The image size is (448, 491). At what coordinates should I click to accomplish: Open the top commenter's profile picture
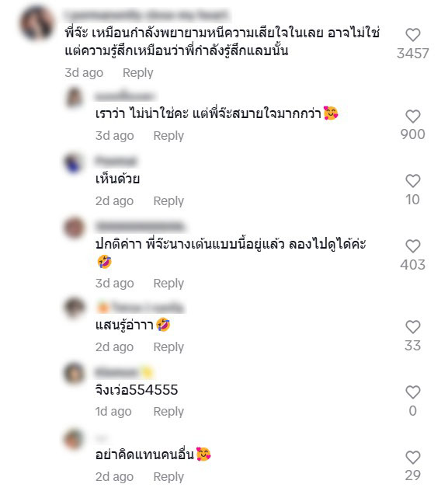click(37, 24)
